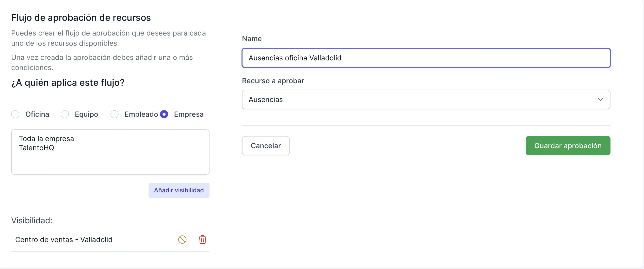644x269 pixels.
Task: Select the Empleado radio button
Action: 115,114
